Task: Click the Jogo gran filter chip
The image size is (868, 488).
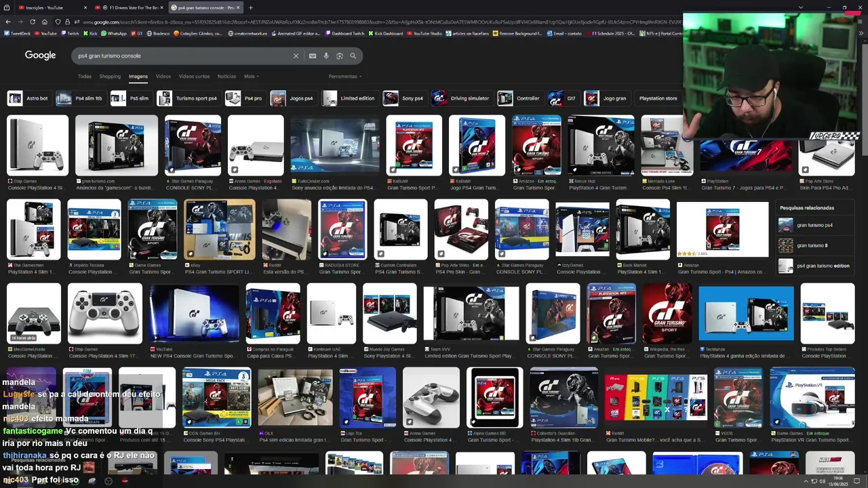Action: 606,98
